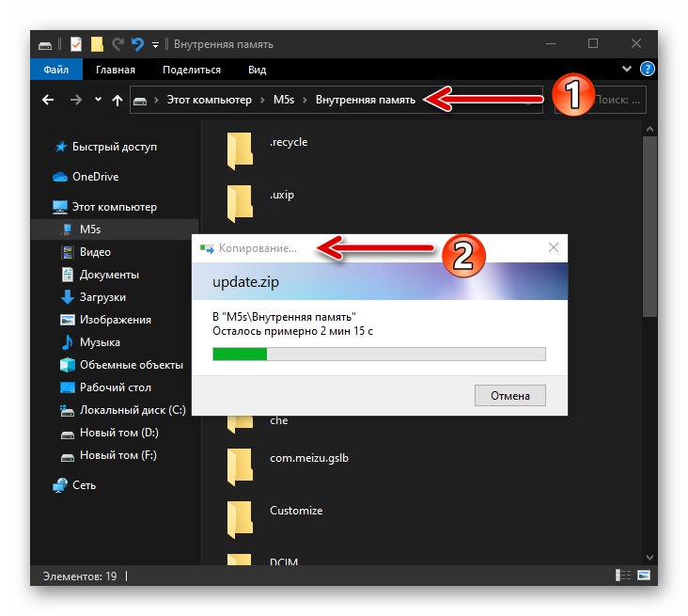Image resolution: width=688 pixels, height=616 pixels.
Task: Close the Копирование dialog with its X
Action: [554, 247]
